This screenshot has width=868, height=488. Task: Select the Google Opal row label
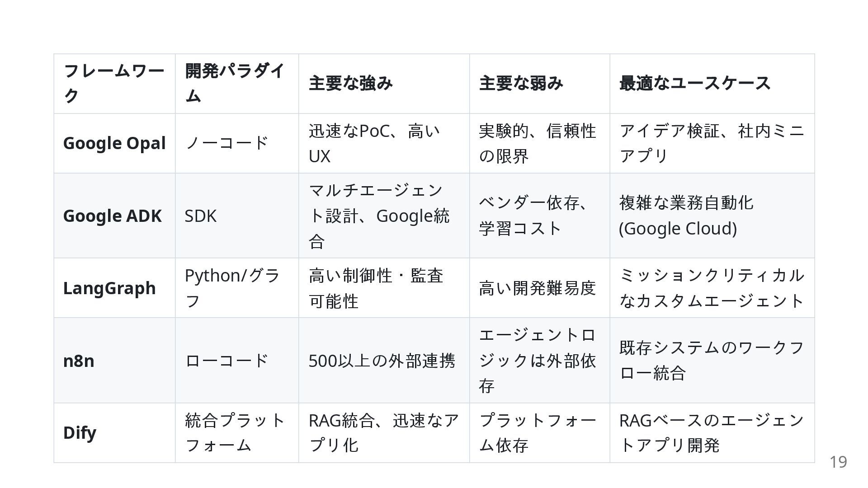point(114,143)
